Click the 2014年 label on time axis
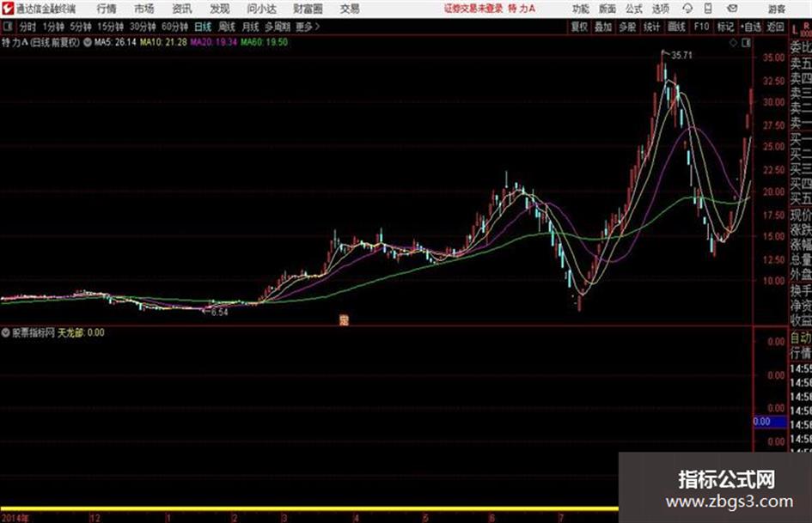The height and width of the screenshot is (523, 812). 15,518
